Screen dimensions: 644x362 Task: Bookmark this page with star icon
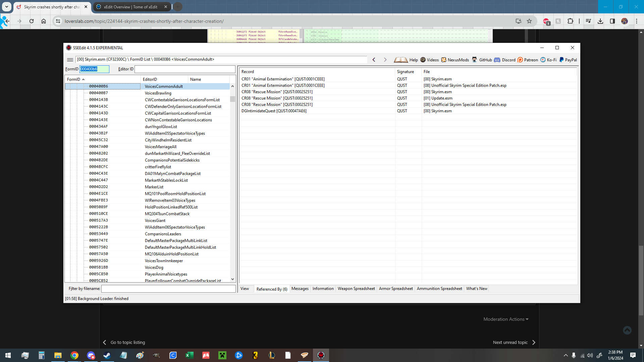[x=529, y=21]
